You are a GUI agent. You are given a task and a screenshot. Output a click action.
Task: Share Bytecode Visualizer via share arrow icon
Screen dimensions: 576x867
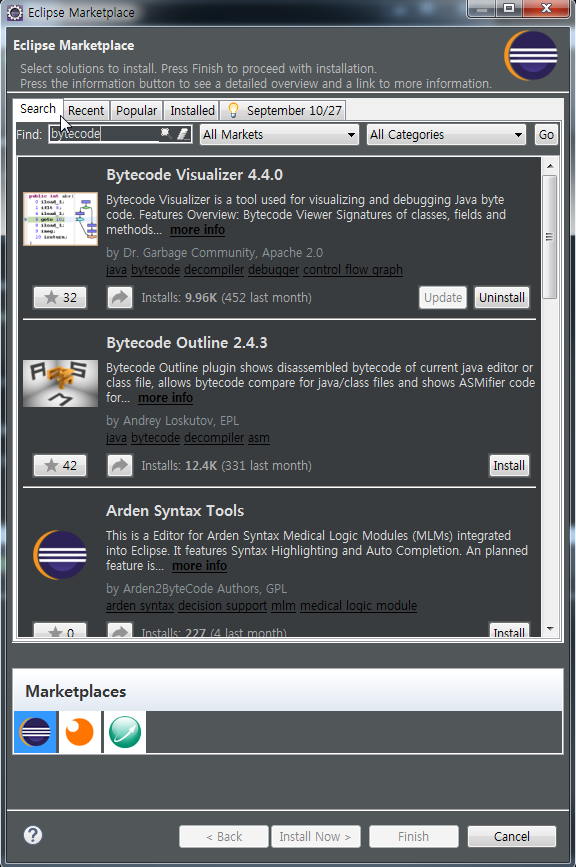(120, 297)
